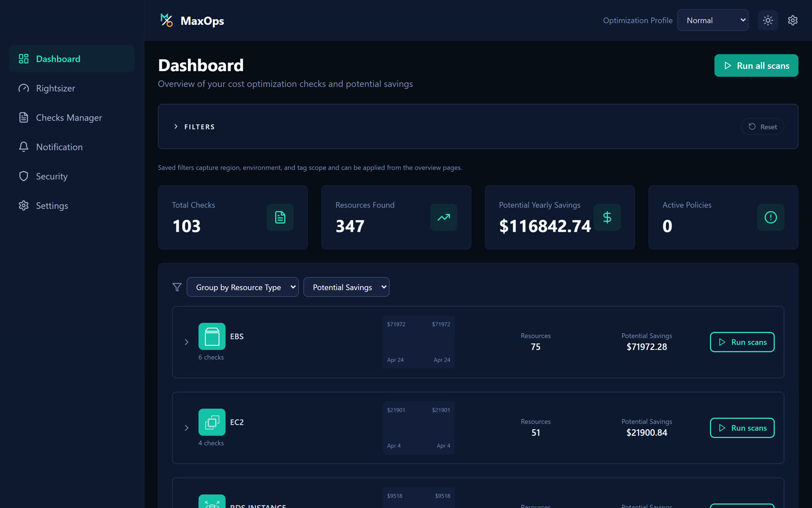
Task: Click the EBS resource icon
Action: 212,336
